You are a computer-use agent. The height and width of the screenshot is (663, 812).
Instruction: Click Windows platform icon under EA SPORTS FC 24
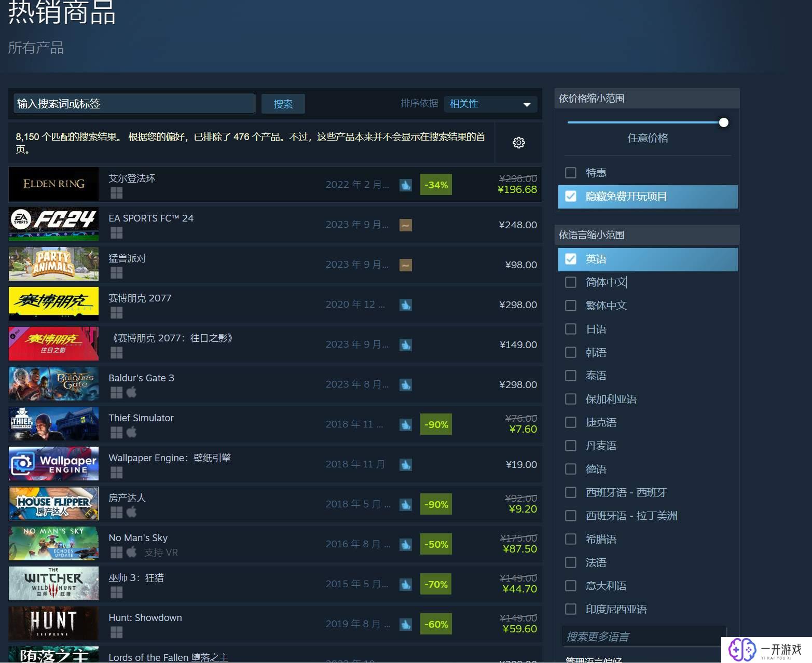[117, 233]
